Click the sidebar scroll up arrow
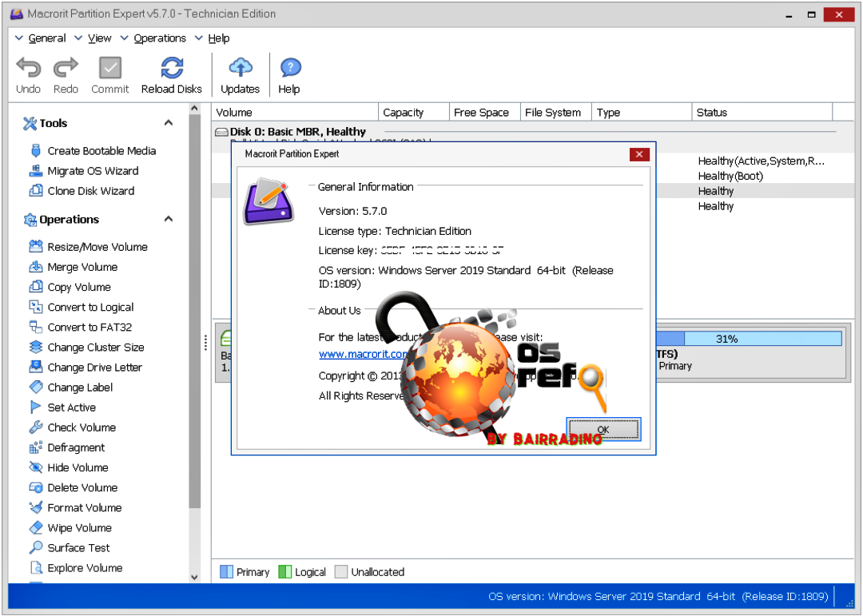The height and width of the screenshot is (616, 863). (194, 109)
